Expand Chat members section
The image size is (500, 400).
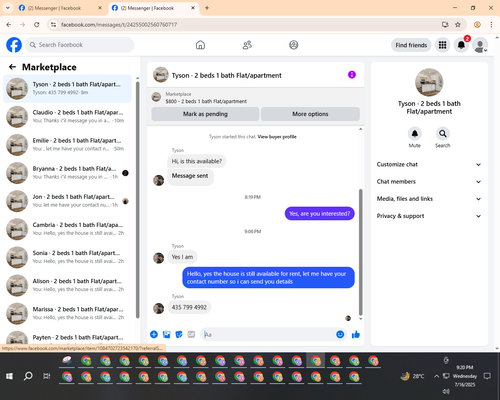(x=429, y=182)
